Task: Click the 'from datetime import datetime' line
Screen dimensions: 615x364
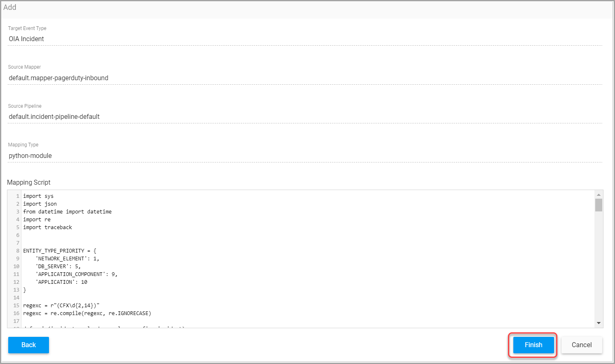Action: click(x=68, y=211)
